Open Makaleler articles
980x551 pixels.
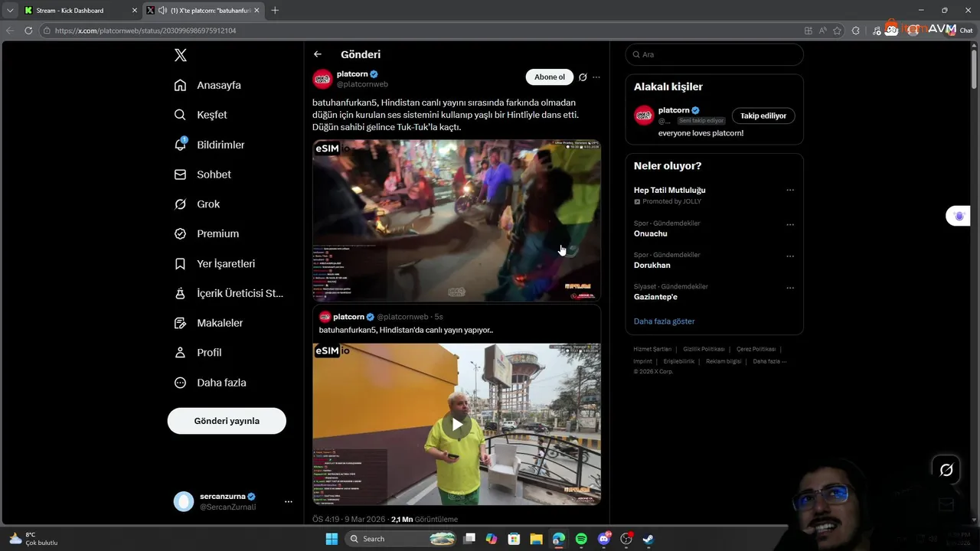[x=208, y=323]
